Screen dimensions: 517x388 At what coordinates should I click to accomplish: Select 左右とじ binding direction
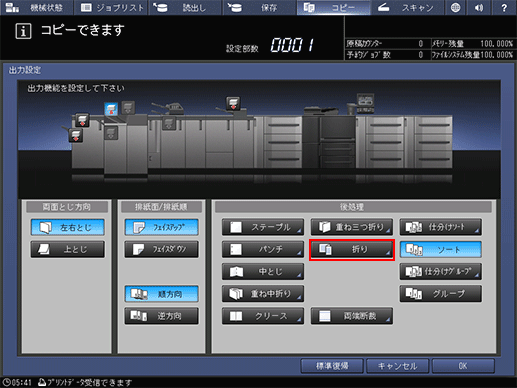click(68, 227)
